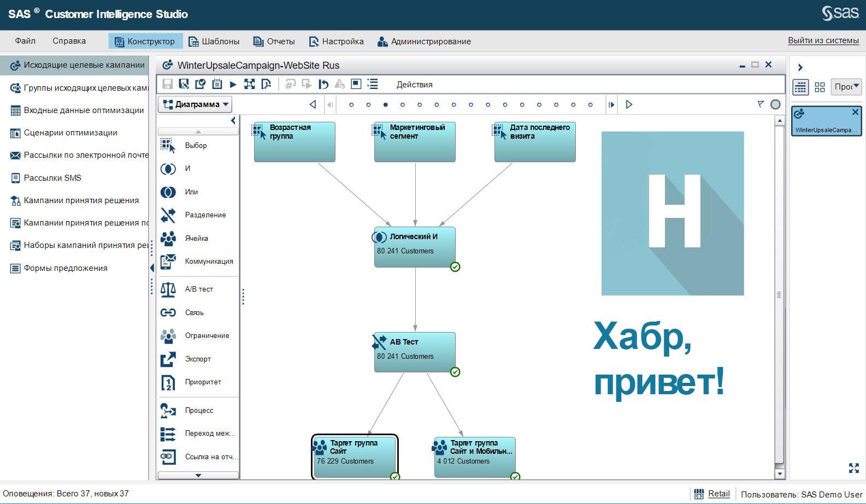Collapse the node tools palette arrow
Viewport: 866px width, 504px height.
pyautogui.click(x=233, y=121)
